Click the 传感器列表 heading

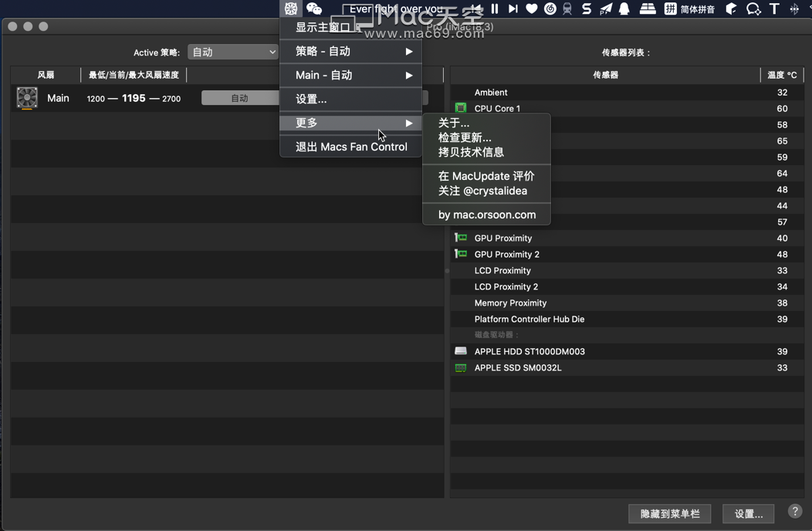pyautogui.click(x=625, y=52)
